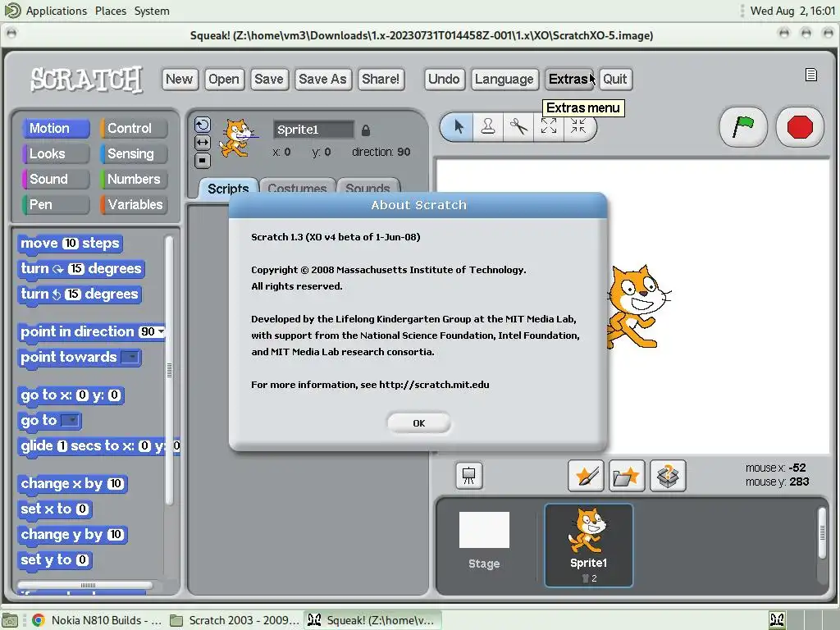
Task: Select the duplicate stamp tool
Action: pos(487,127)
